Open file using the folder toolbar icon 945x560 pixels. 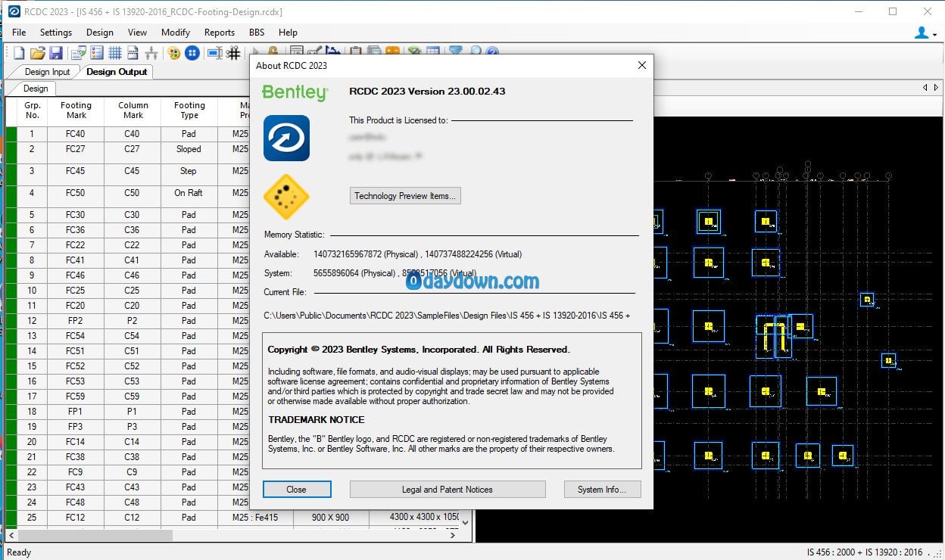click(37, 53)
